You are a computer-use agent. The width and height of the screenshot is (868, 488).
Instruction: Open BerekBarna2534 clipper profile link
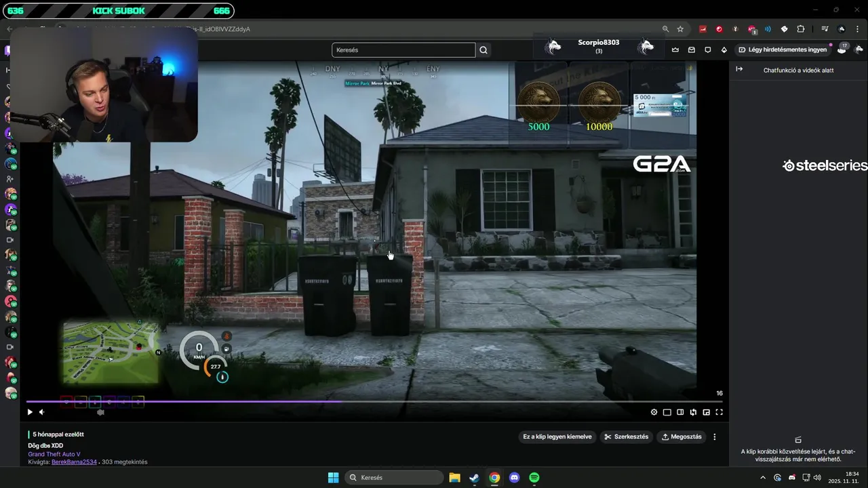[74, 462]
